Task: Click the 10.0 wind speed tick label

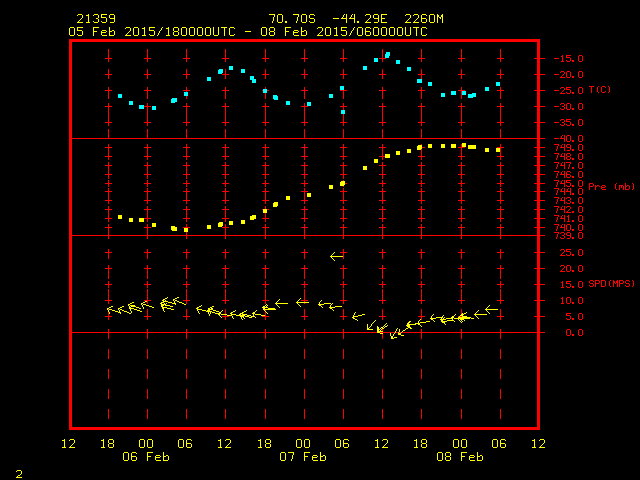Action: [571, 301]
